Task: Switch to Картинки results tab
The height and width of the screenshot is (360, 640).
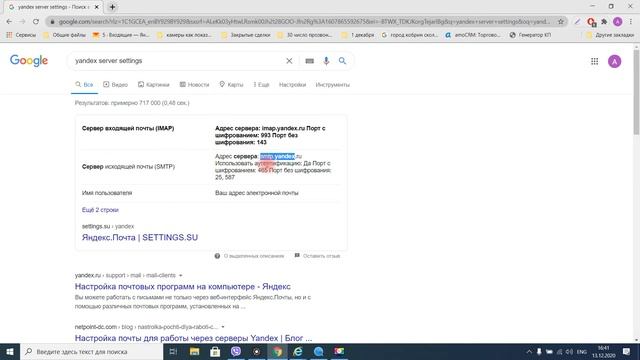Action: [x=153, y=84]
